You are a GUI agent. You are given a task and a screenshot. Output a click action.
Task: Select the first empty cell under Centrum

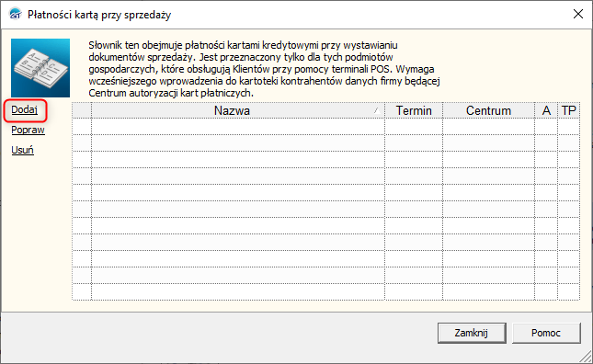click(488, 127)
